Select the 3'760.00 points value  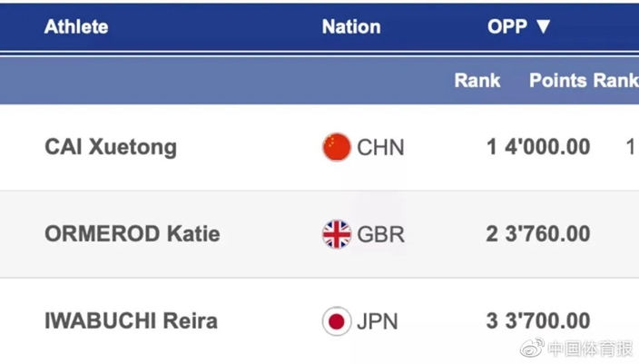547,234
